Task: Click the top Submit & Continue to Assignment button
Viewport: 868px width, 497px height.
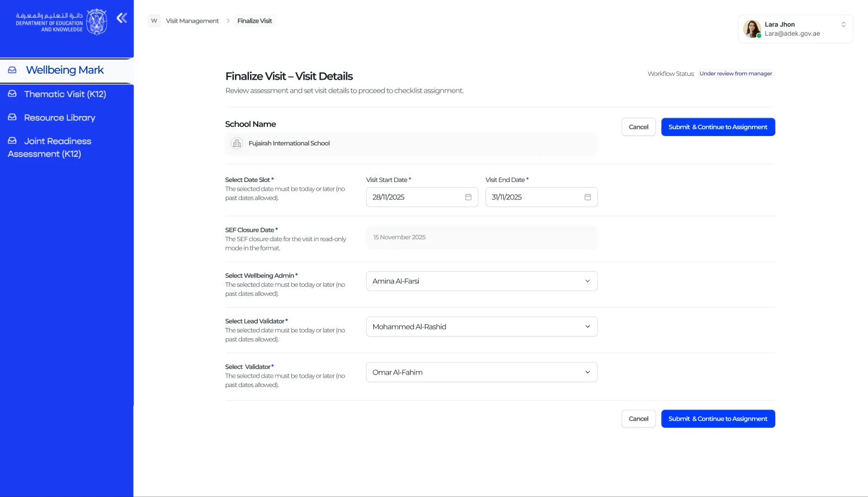Action: pyautogui.click(x=718, y=127)
